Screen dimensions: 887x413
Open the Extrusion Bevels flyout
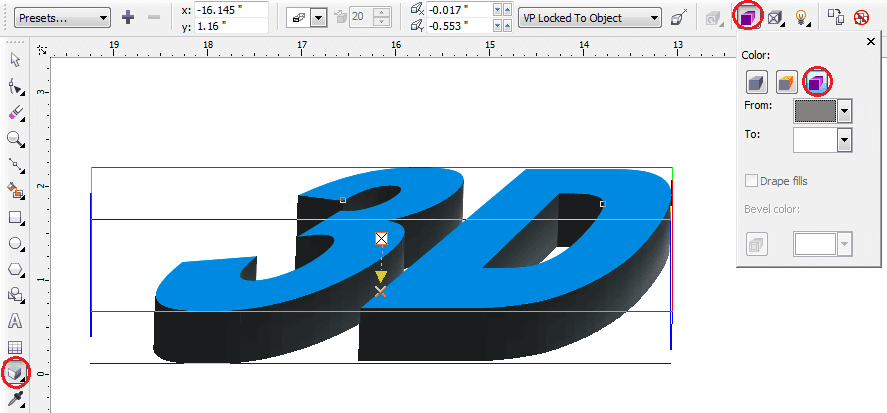coord(774,18)
